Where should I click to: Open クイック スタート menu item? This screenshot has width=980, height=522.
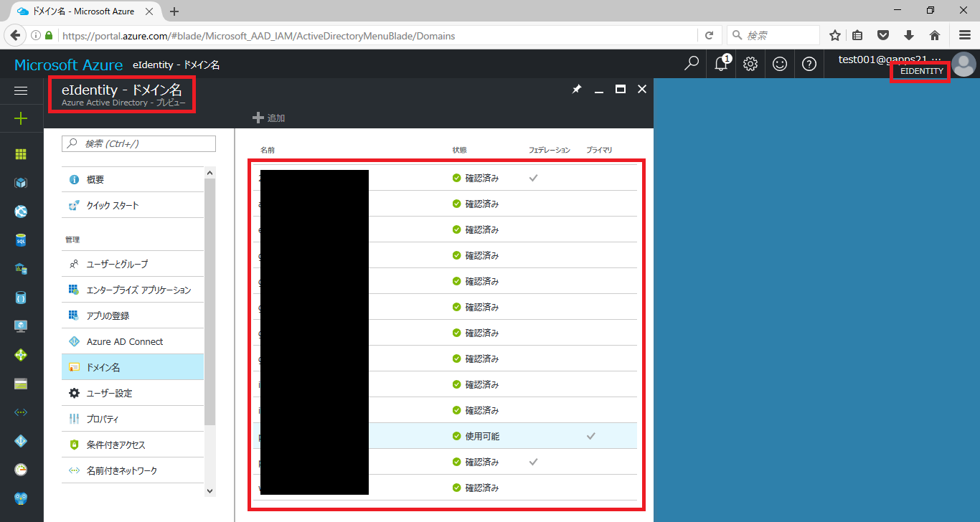point(133,205)
